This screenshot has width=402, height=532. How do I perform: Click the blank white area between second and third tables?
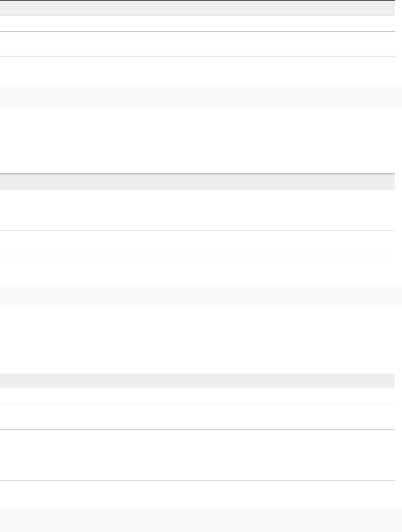click(201, 339)
